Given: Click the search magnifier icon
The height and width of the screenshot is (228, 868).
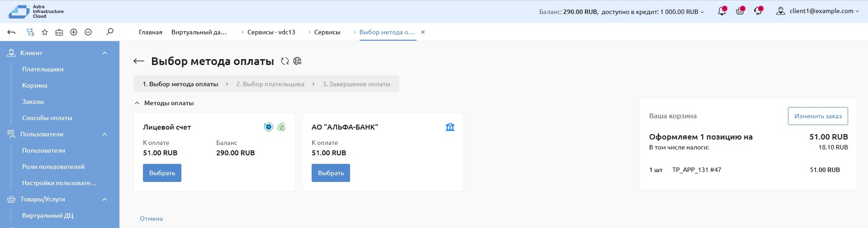Looking at the screenshot, I should pos(109,32).
